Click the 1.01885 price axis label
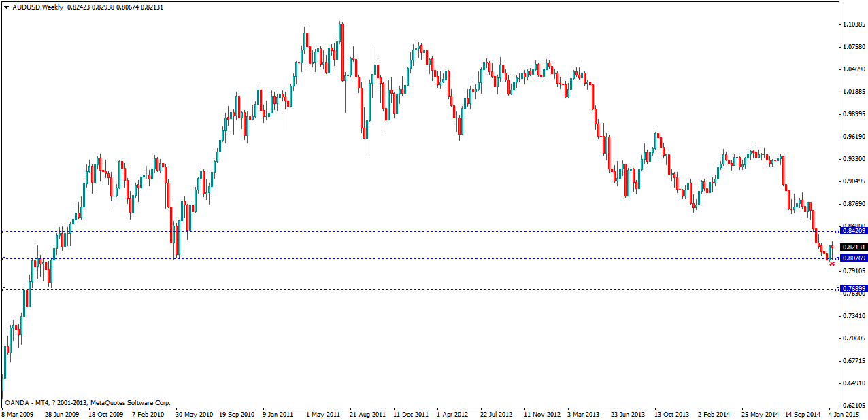 click(854, 92)
